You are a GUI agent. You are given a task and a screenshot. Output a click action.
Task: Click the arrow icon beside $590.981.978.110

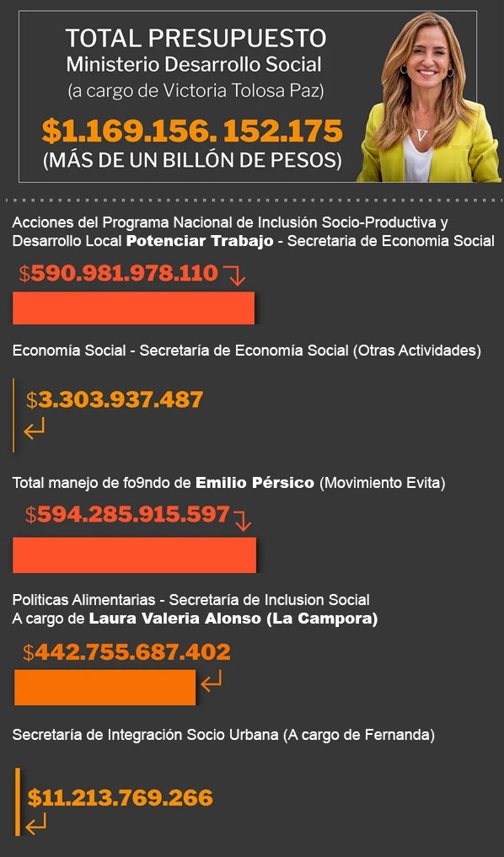(234, 275)
